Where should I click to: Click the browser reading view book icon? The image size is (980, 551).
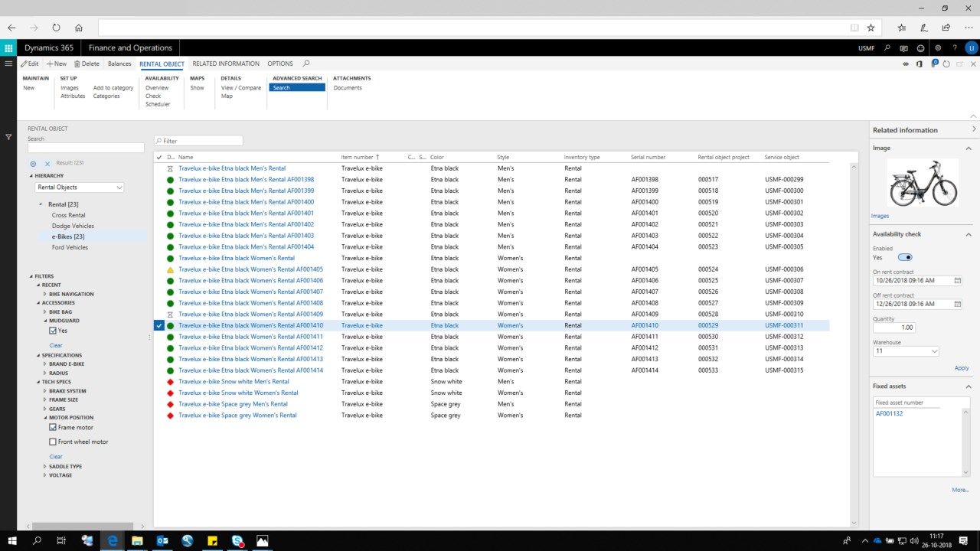pyautogui.click(x=854, y=28)
